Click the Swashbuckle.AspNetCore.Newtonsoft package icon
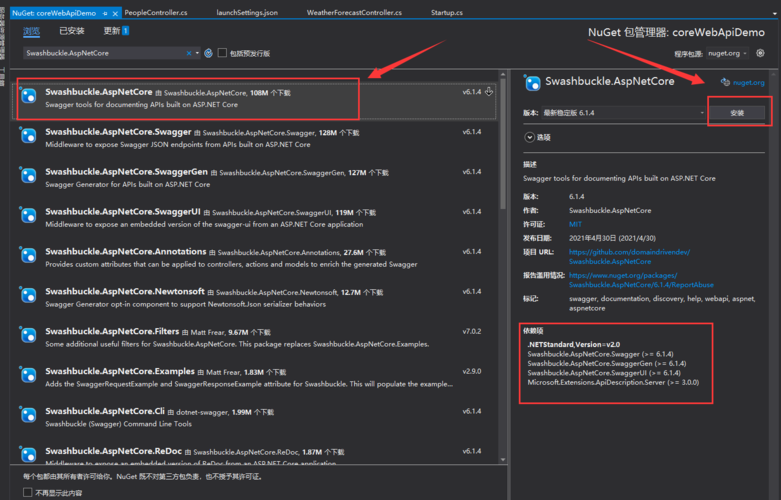 29,295
